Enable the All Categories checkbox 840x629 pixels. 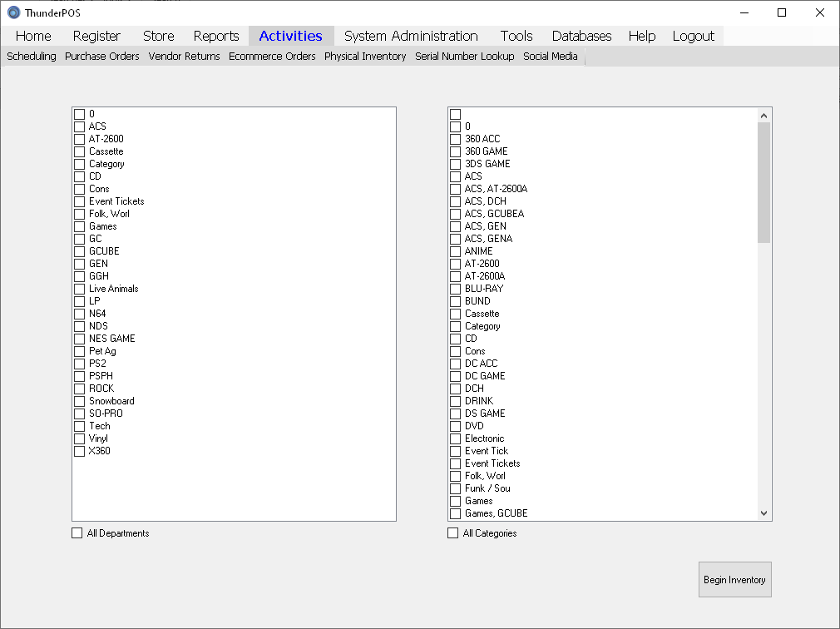[453, 533]
